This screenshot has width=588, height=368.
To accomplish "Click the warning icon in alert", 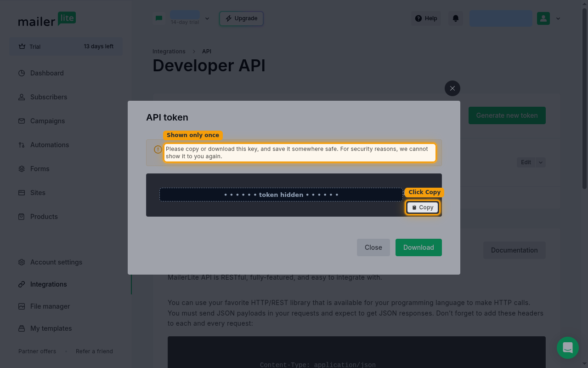I will [x=158, y=149].
